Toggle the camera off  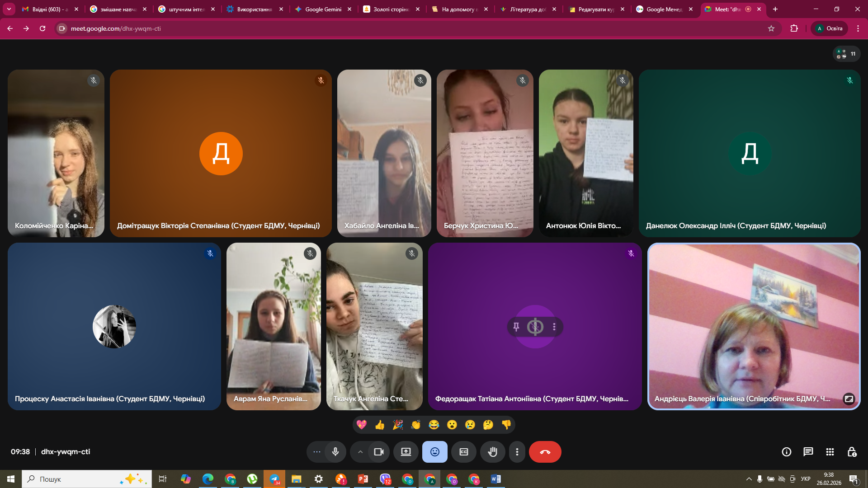[x=378, y=452]
